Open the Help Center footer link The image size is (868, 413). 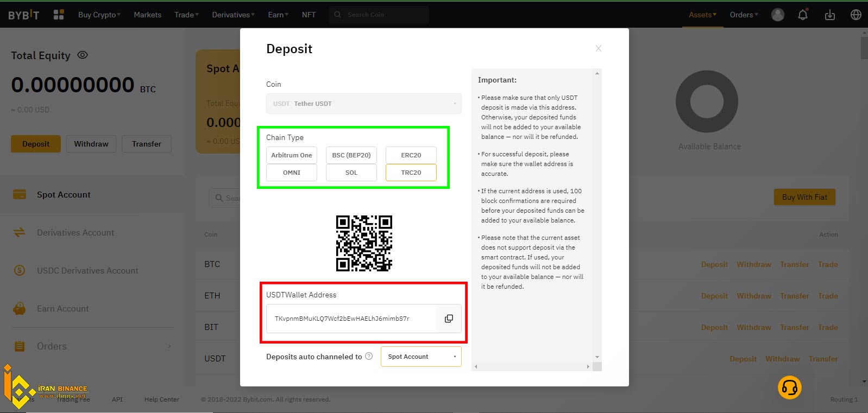(x=162, y=399)
